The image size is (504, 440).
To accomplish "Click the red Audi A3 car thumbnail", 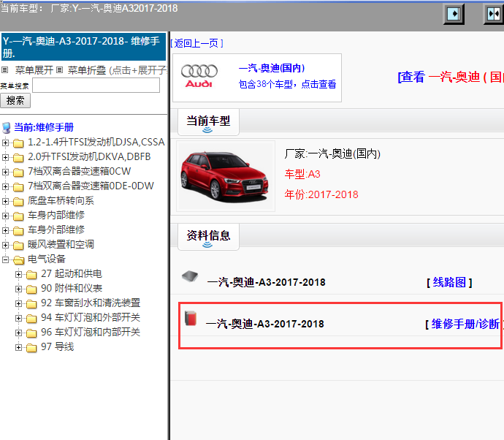I will point(225,176).
